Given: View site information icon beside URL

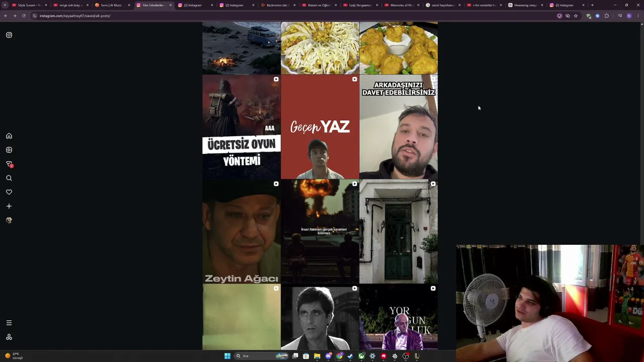Looking at the screenshot, I should pos(34,16).
